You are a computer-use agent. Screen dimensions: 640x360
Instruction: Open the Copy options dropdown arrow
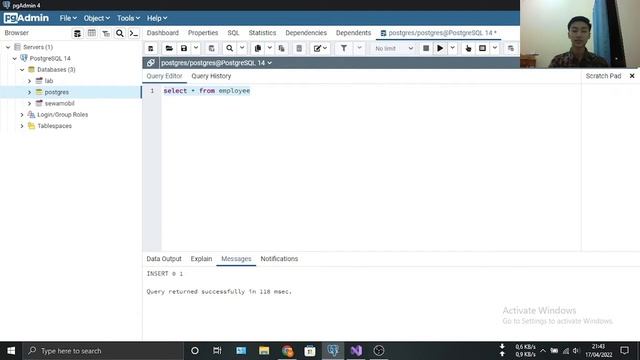coord(270,48)
